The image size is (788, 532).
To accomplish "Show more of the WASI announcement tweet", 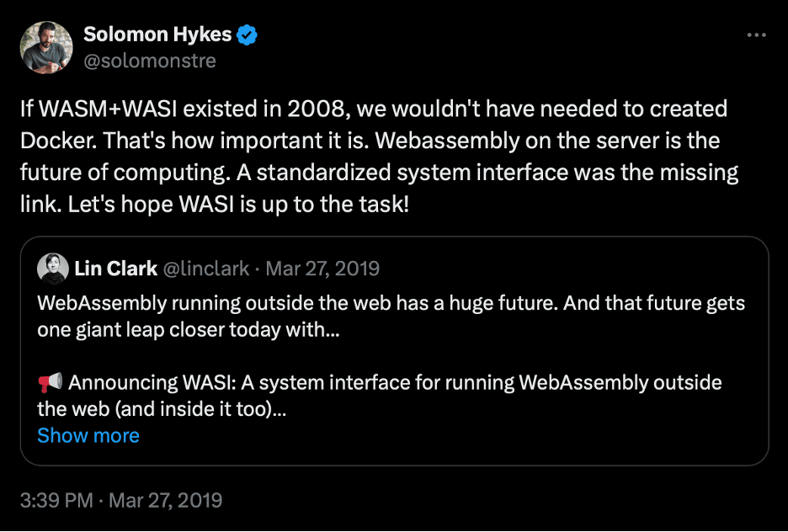I will click(x=88, y=435).
